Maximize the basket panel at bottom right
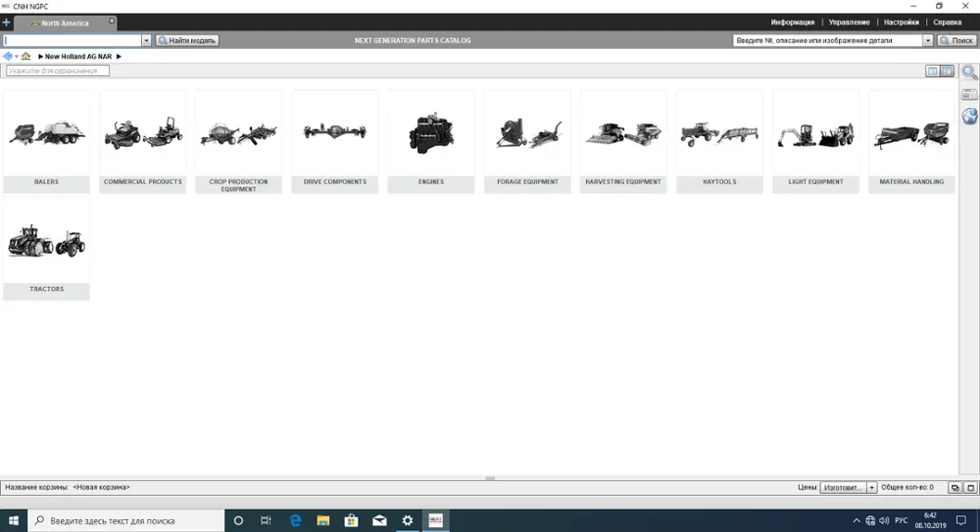The width and height of the screenshot is (980, 532). pyautogui.click(x=970, y=487)
